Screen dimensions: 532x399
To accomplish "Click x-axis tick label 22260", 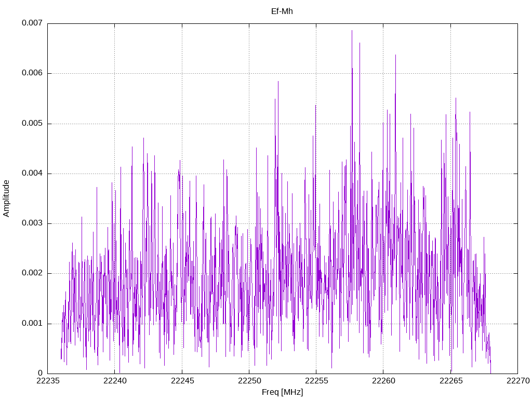I will pos(384,381).
